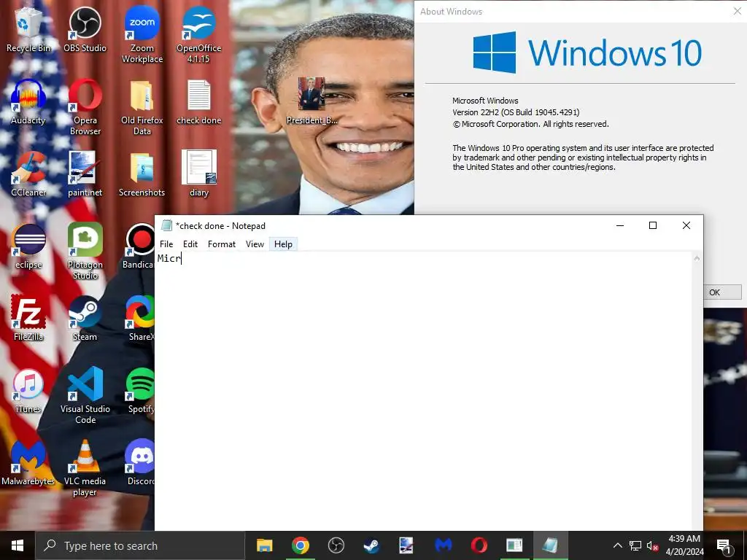The image size is (747, 560).
Task: Click the muted volume tray icon
Action: pyautogui.click(x=652, y=545)
